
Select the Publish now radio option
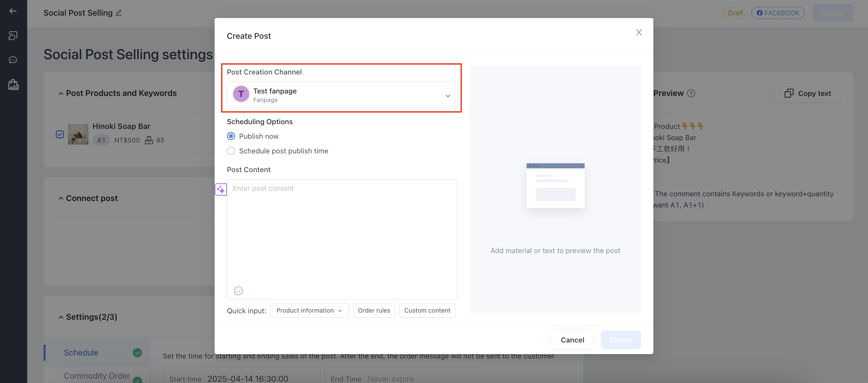click(x=231, y=136)
